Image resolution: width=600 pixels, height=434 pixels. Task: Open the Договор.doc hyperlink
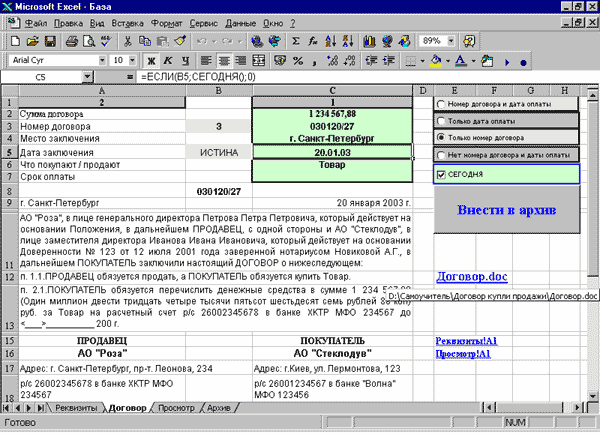pyautogui.click(x=472, y=277)
